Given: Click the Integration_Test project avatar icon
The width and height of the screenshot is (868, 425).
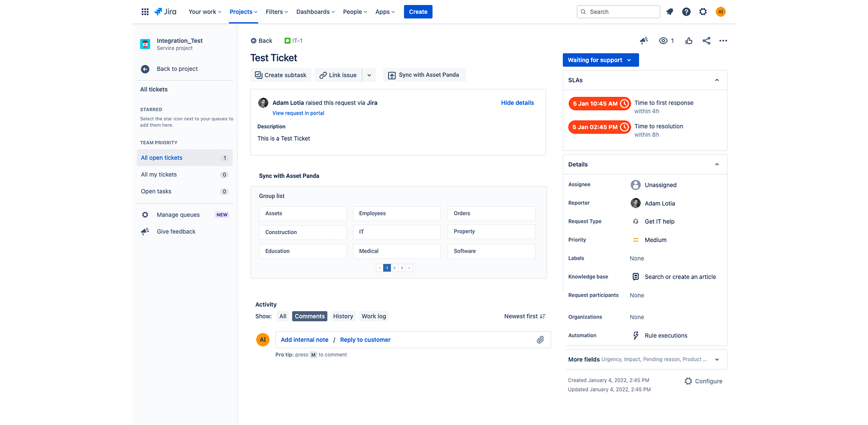Looking at the screenshot, I should pyautogui.click(x=145, y=44).
